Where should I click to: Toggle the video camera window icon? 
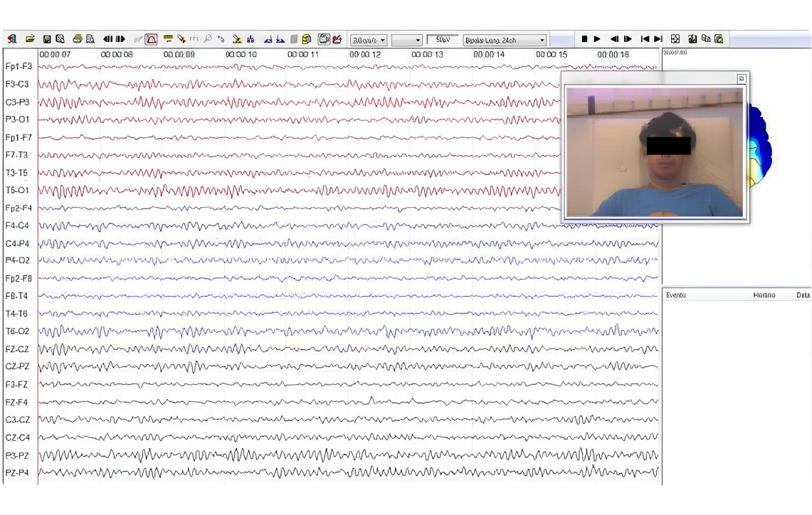tap(325, 39)
